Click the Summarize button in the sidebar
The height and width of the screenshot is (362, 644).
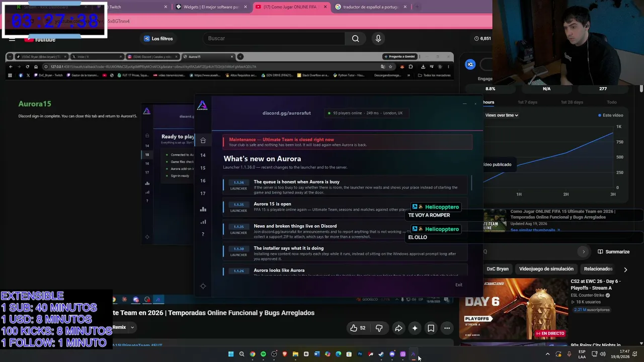point(613,252)
